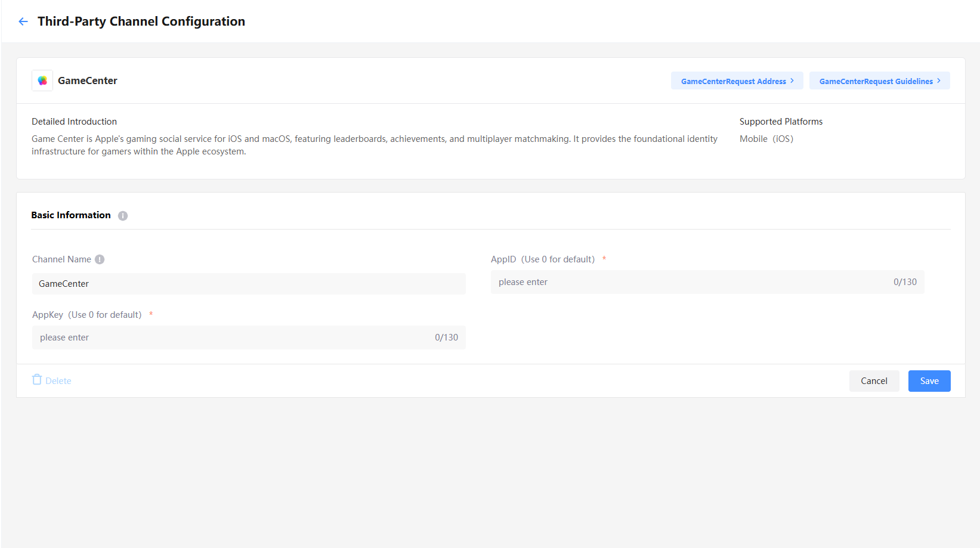Open GameCenterRequest Address link

(737, 81)
